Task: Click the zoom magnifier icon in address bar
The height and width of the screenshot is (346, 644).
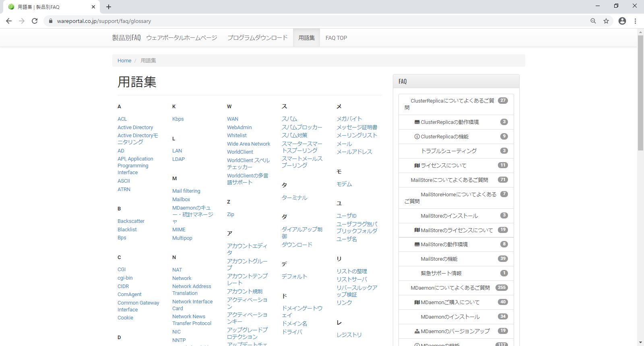Action: pos(593,21)
